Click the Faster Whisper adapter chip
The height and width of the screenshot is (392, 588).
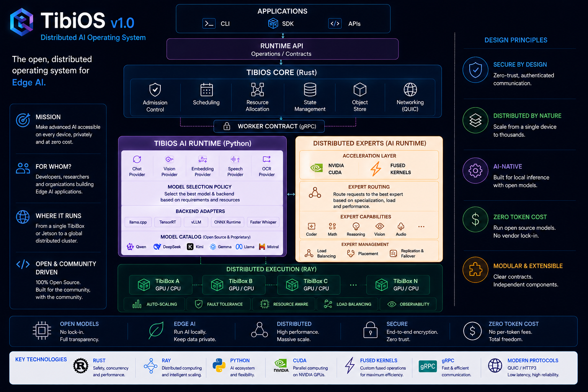pyautogui.click(x=263, y=222)
